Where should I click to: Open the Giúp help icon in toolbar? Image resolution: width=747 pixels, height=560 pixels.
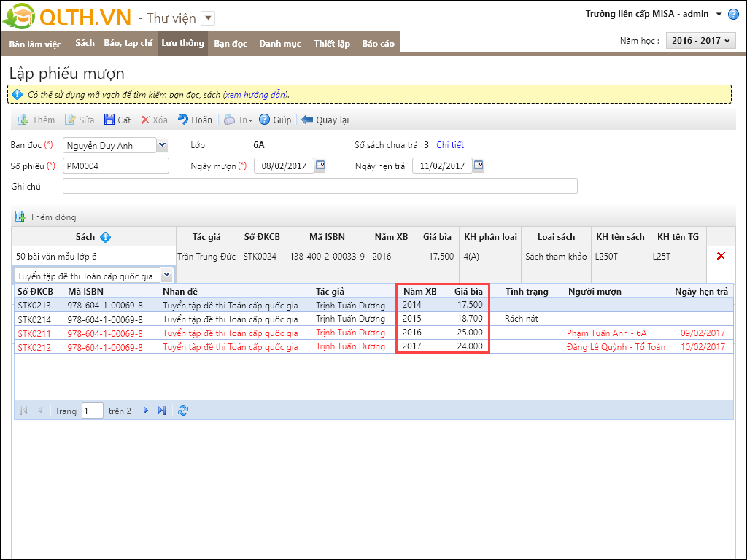[x=265, y=120]
